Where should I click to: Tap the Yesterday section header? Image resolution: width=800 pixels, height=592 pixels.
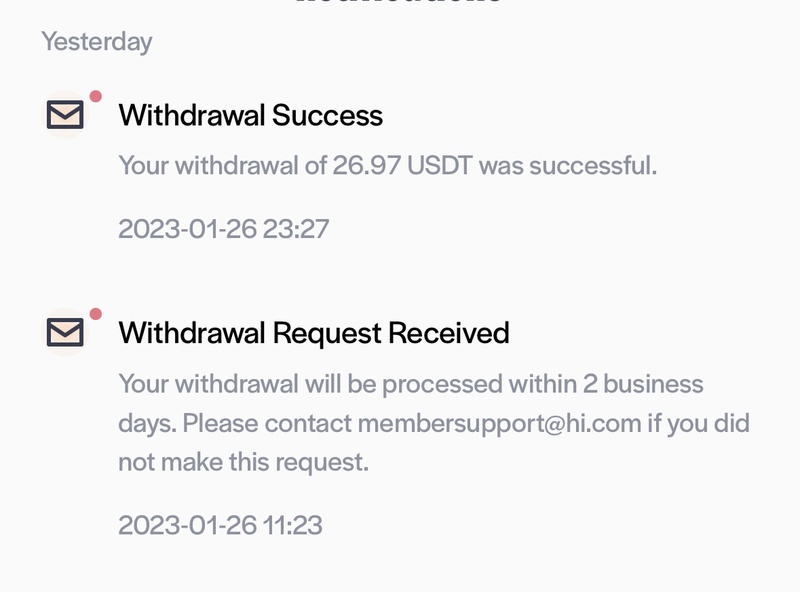pos(96,42)
